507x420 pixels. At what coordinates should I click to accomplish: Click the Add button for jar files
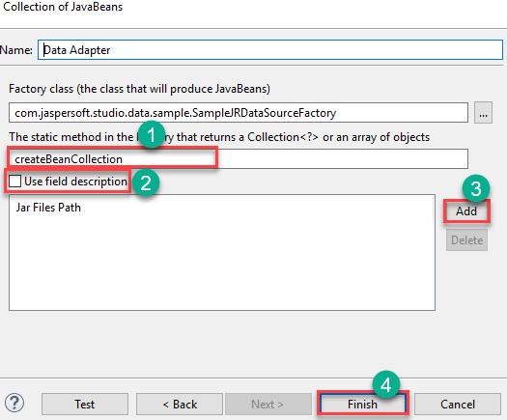coord(466,211)
